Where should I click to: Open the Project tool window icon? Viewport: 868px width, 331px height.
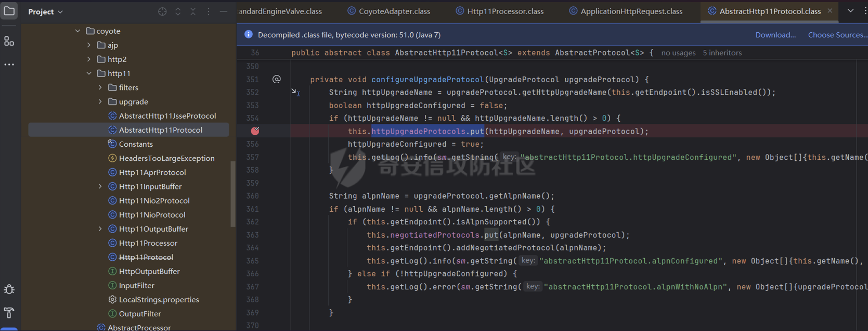[9, 11]
